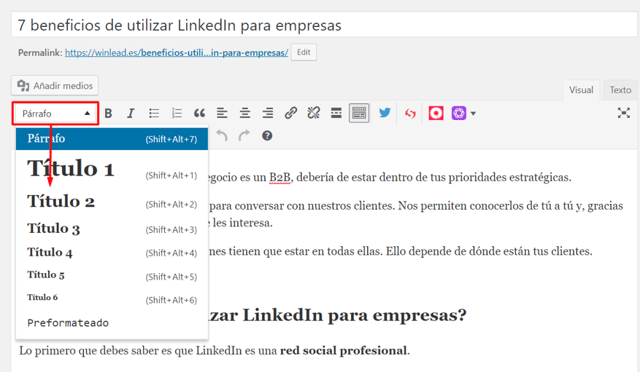Click the LinkedIn para empresas heading
Screen dimensions: 640x372
[x=337, y=315]
